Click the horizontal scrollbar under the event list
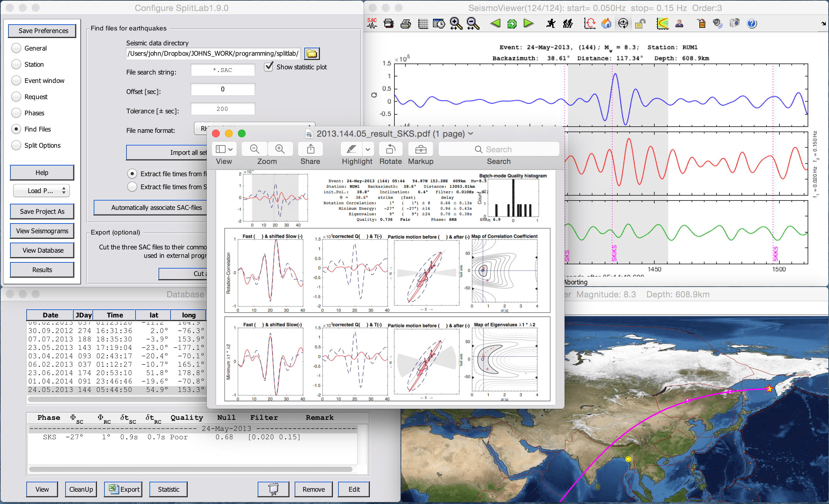 [117, 399]
